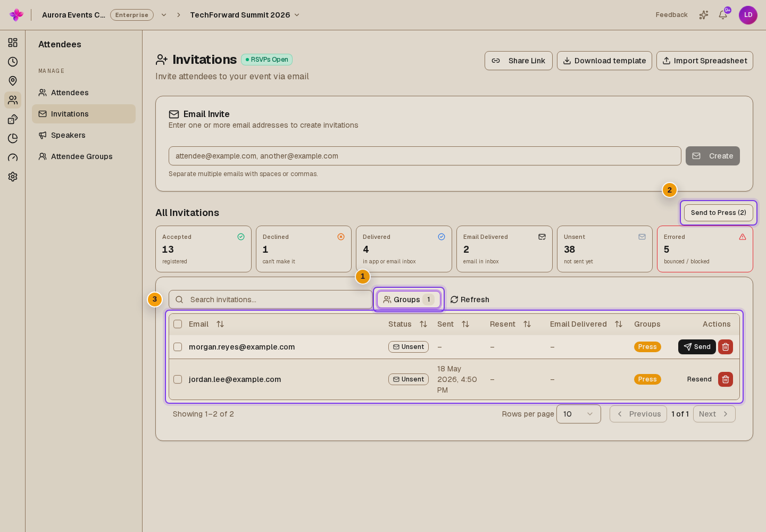Open the rows per page dropdown

point(579,414)
